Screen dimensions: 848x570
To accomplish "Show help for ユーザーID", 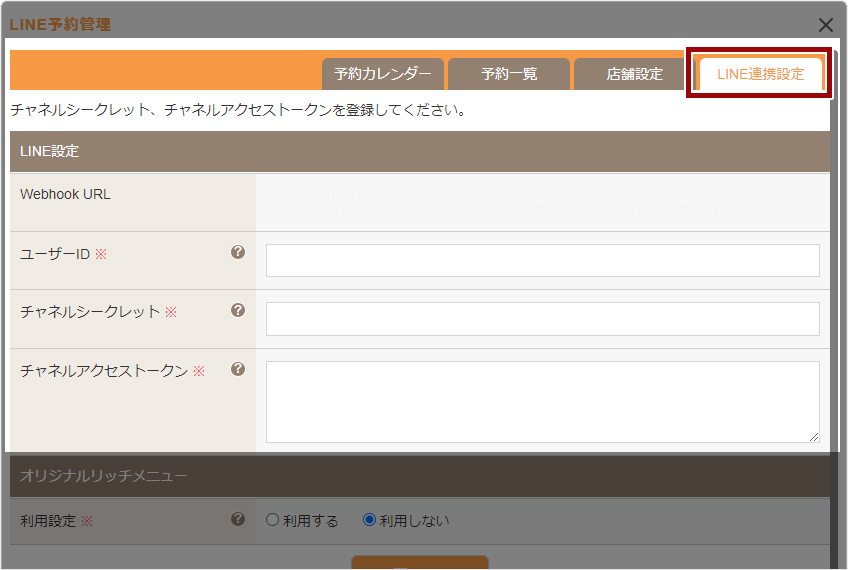I will click(238, 252).
